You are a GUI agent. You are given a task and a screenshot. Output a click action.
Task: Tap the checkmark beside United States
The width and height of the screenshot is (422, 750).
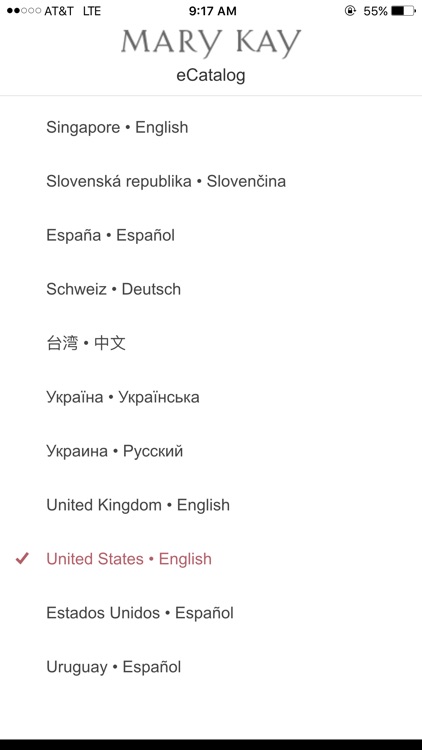22,558
